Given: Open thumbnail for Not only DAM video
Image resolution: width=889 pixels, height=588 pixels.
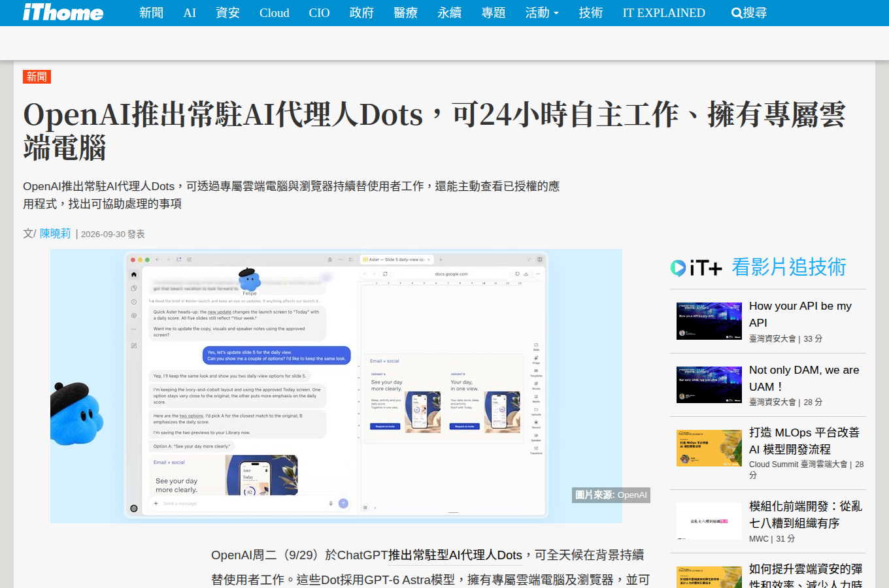Looking at the screenshot, I should pyautogui.click(x=709, y=385).
